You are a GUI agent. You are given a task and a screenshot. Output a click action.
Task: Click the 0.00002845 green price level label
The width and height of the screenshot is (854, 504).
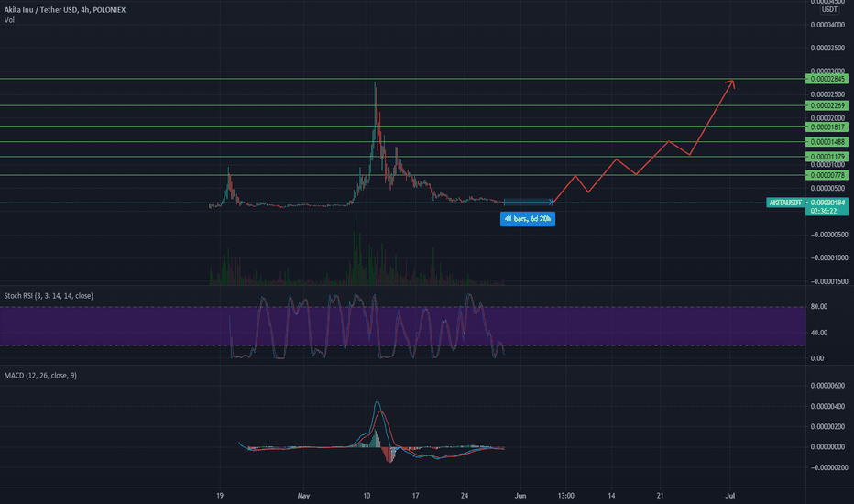point(827,79)
